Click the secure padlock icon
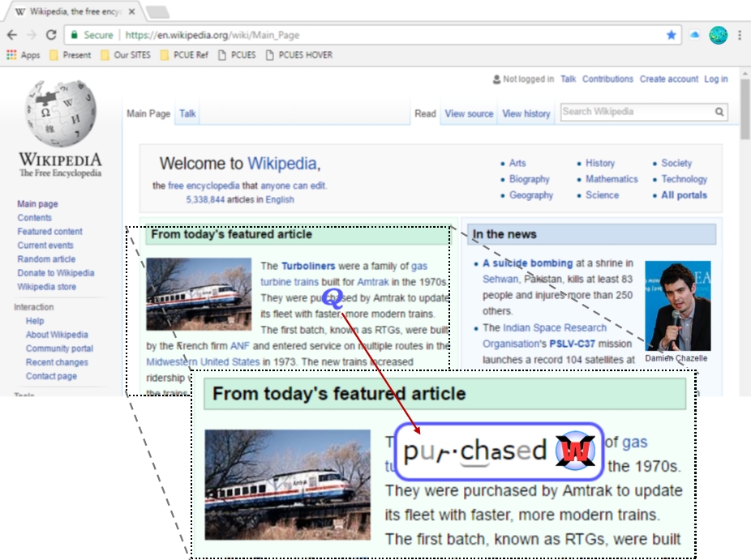Image resolution: width=751 pixels, height=560 pixels. [x=75, y=35]
